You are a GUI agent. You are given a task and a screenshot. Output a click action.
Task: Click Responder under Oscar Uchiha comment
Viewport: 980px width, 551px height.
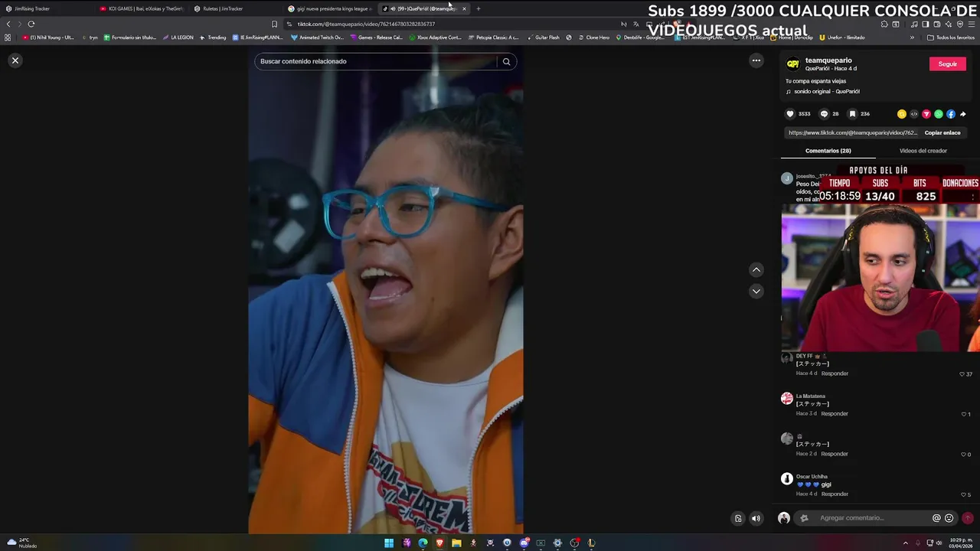coord(835,494)
